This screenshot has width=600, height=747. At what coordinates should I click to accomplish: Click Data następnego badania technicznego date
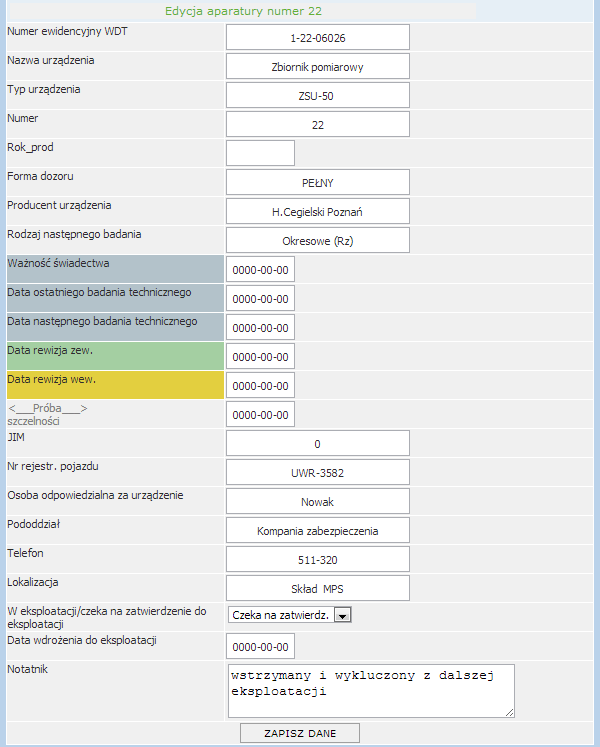[260, 327]
